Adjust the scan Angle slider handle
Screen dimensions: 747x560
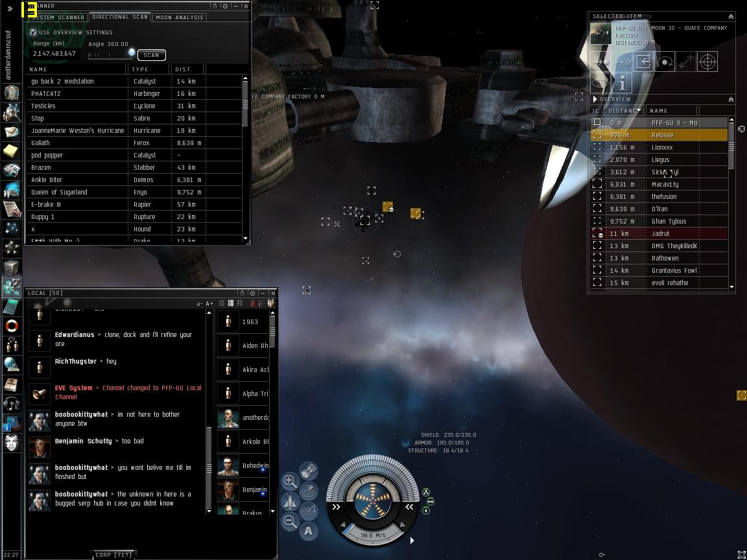(x=132, y=52)
